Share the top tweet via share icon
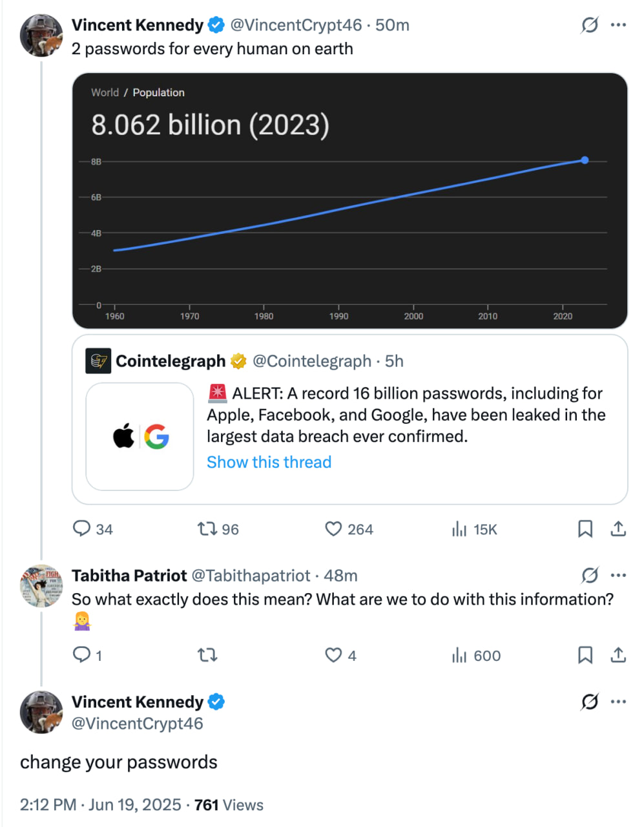 pos(618,529)
